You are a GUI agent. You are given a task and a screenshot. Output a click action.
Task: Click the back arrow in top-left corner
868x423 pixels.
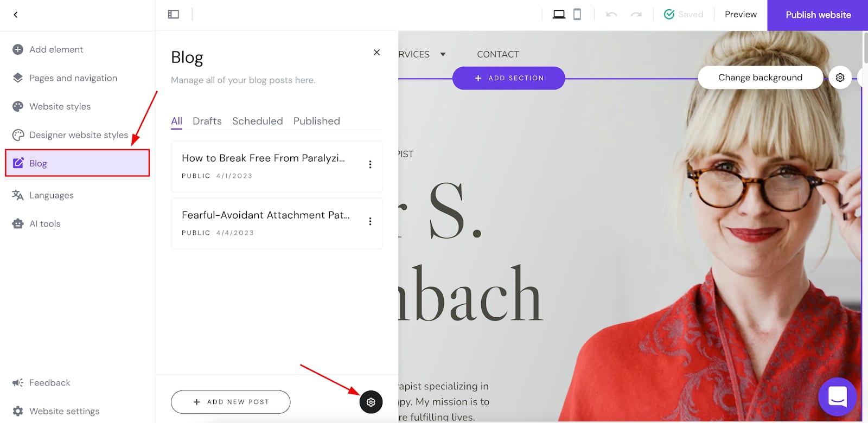[16, 15]
